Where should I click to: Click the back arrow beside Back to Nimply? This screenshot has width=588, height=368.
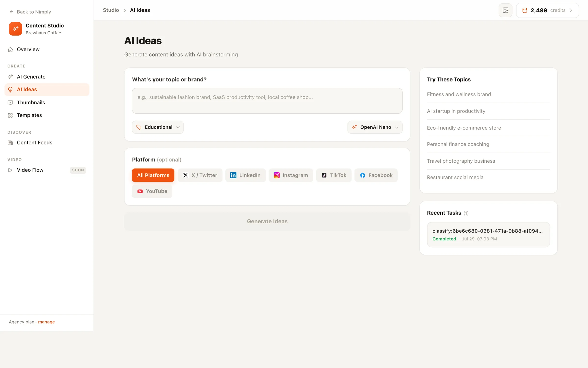pos(11,12)
